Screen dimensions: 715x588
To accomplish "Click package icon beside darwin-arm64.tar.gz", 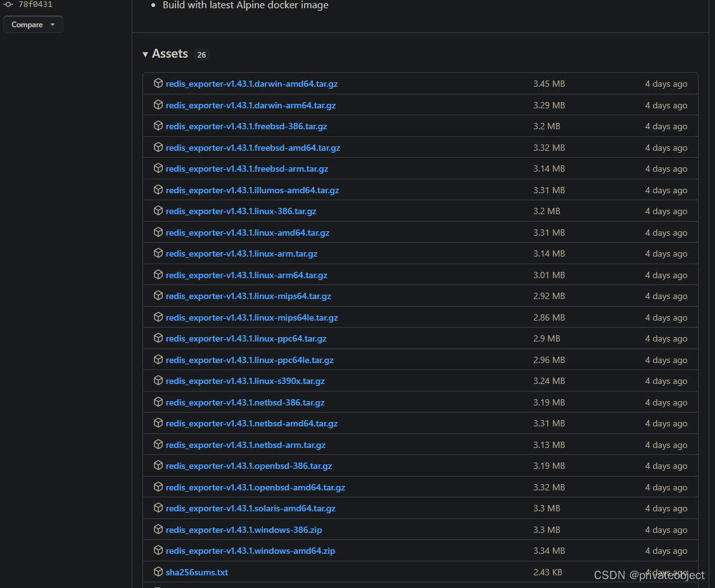I will (x=158, y=105).
